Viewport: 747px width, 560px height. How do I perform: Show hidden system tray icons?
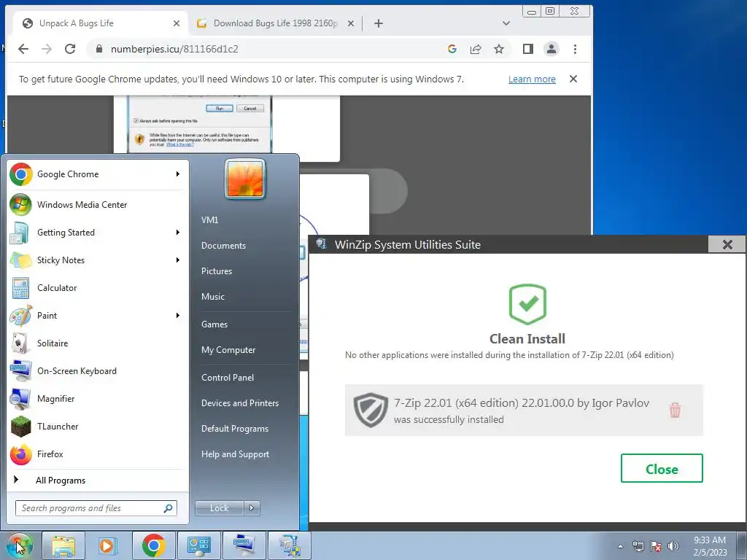pyautogui.click(x=620, y=546)
